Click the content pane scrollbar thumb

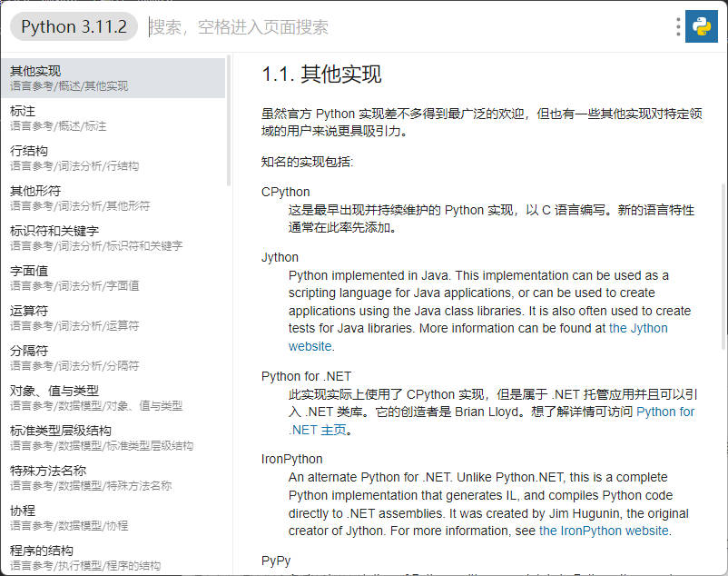tap(723, 266)
